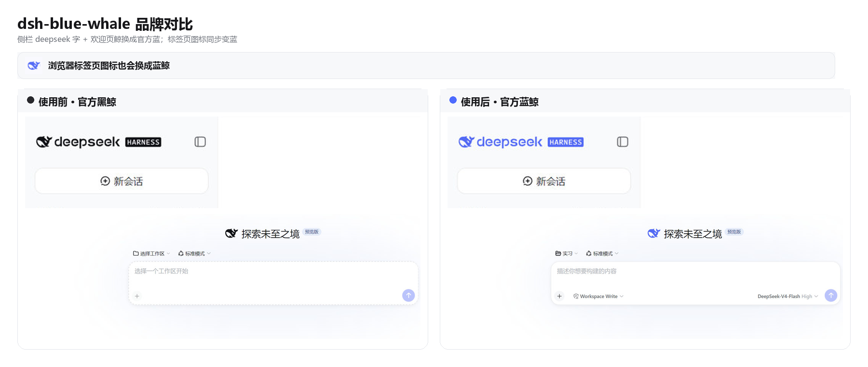Click the 预览版 badge in the 使用后 panel
This screenshot has height=367, width=868.
(x=734, y=232)
